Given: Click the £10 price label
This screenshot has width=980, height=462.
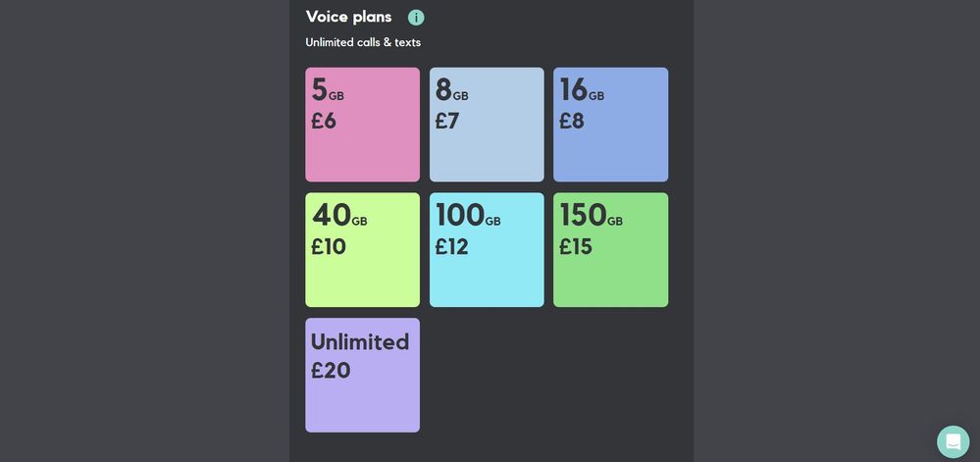Looking at the screenshot, I should click(x=328, y=246).
